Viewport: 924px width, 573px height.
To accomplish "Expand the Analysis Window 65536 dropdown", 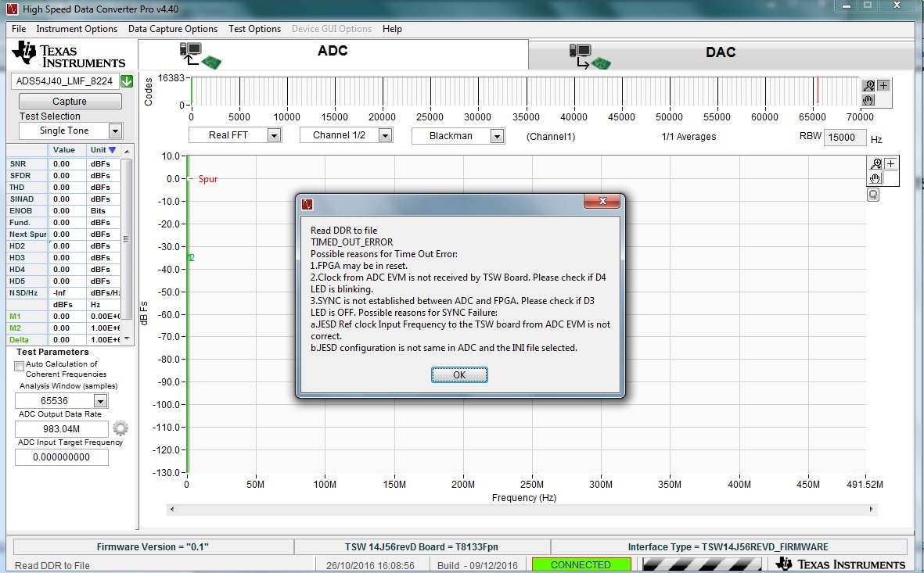I will pos(101,401).
